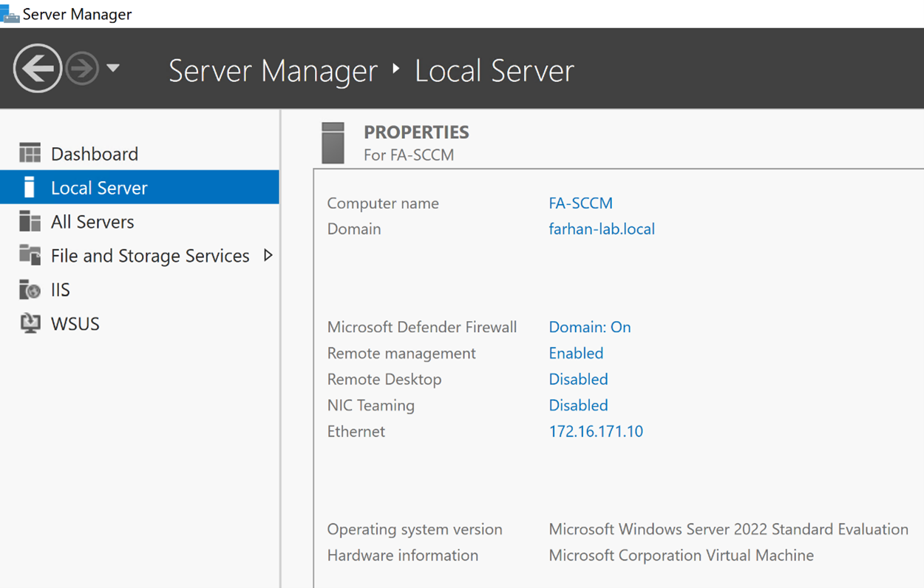Open All Servers page
Screen dimensions: 924x588
coord(92,222)
